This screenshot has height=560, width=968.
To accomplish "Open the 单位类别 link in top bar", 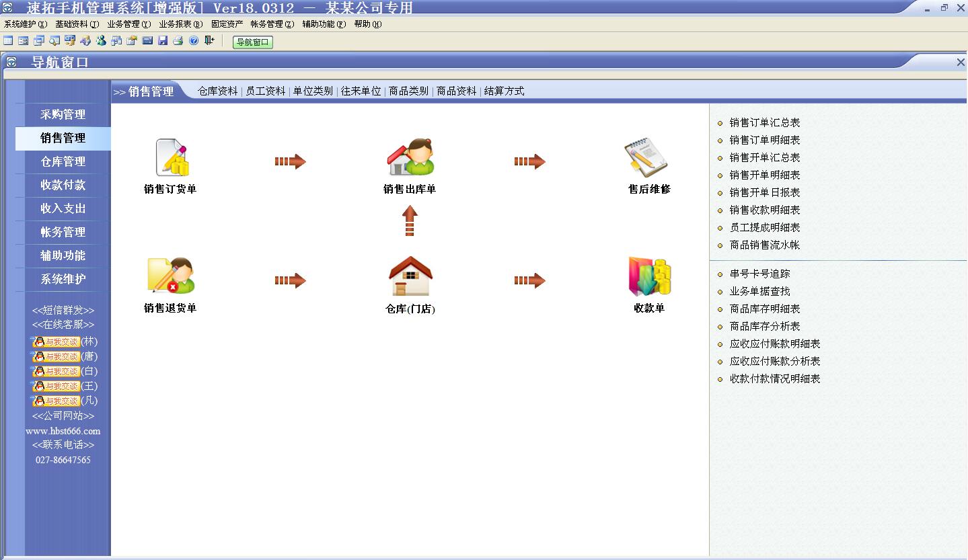I will coord(313,91).
